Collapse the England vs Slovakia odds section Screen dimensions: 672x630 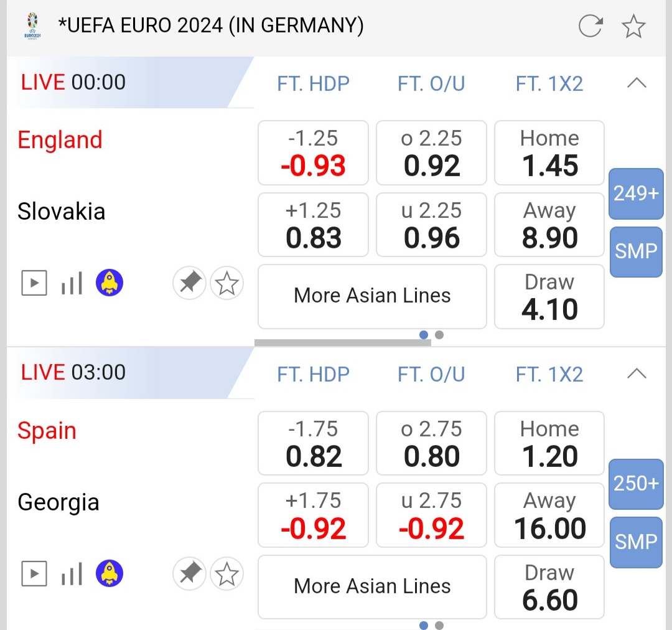tap(637, 83)
